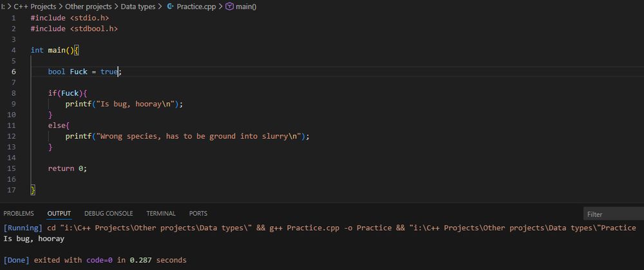The height and width of the screenshot is (270, 644).
Task: Switch to the OUTPUT panel tab
Action: point(59,213)
